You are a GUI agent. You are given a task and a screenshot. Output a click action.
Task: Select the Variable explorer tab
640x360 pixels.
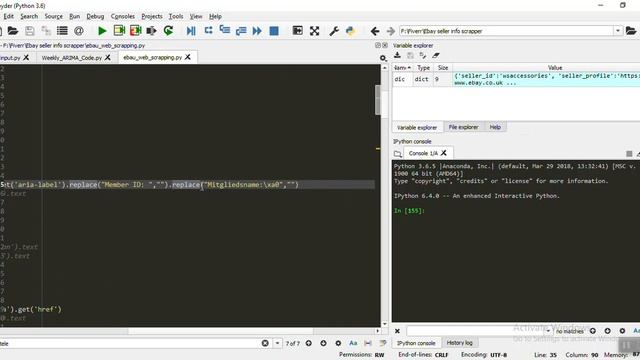(417, 127)
